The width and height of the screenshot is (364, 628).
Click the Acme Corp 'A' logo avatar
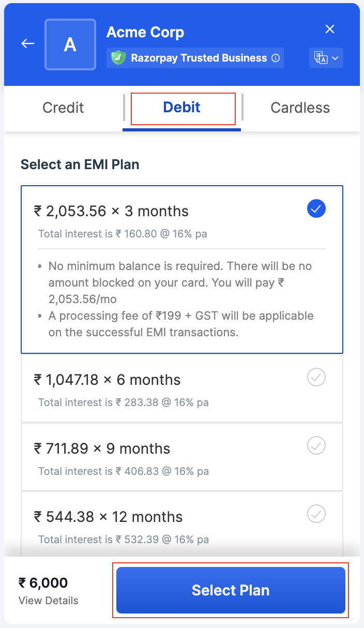(70, 44)
